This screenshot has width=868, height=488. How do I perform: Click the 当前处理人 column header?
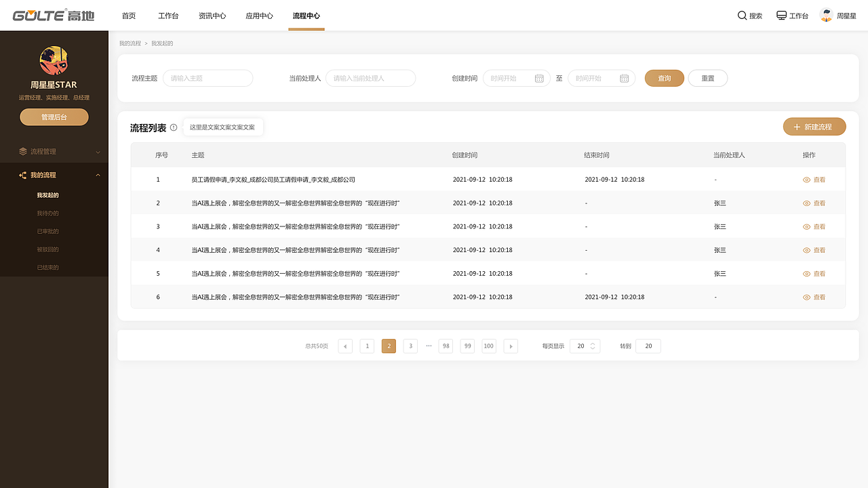click(x=729, y=155)
